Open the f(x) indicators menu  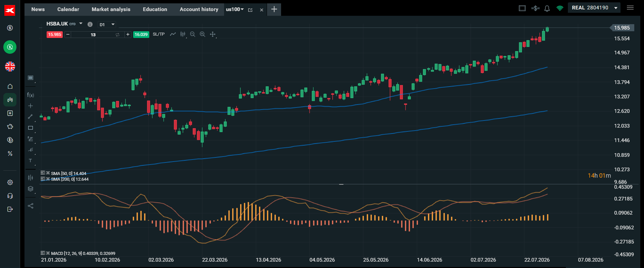click(31, 95)
